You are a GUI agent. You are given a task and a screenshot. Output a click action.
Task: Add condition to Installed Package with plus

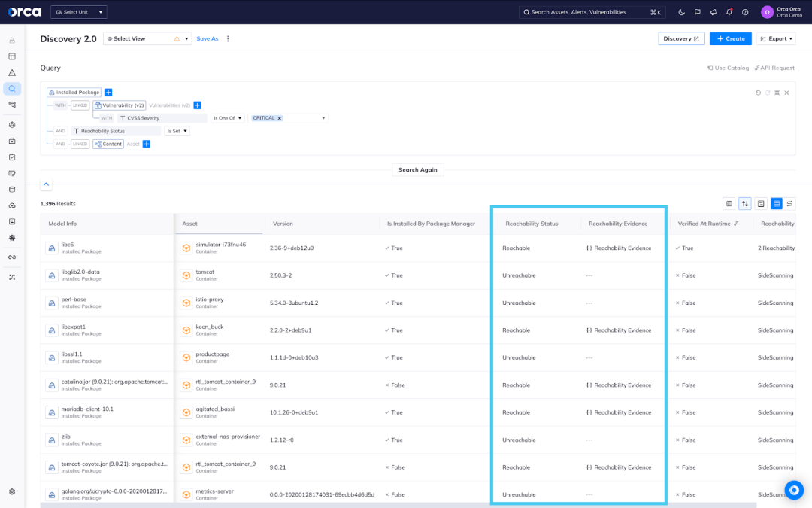point(108,93)
